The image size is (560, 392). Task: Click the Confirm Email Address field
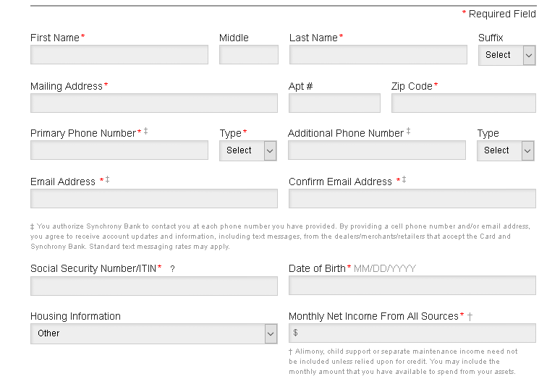click(412, 198)
